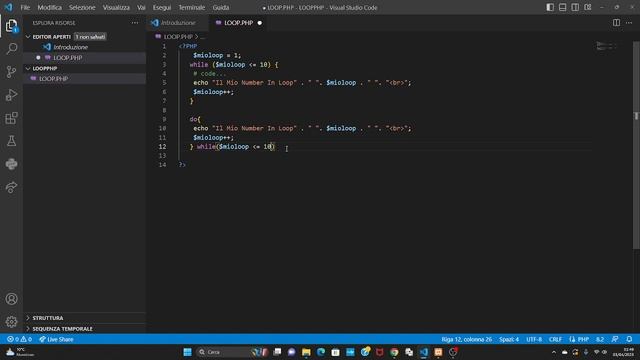Open the Source Control view

[11, 72]
